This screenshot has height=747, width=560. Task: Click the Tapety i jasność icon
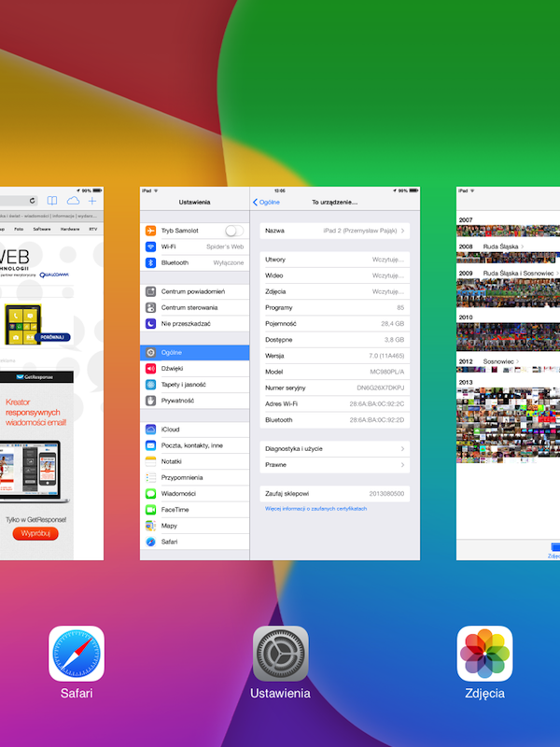click(150, 385)
